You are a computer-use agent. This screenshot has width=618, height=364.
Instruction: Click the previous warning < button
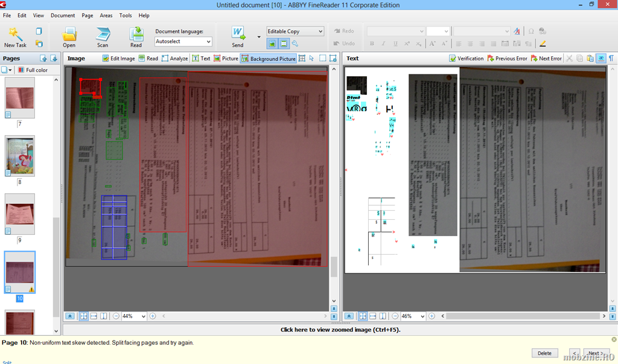click(x=575, y=353)
